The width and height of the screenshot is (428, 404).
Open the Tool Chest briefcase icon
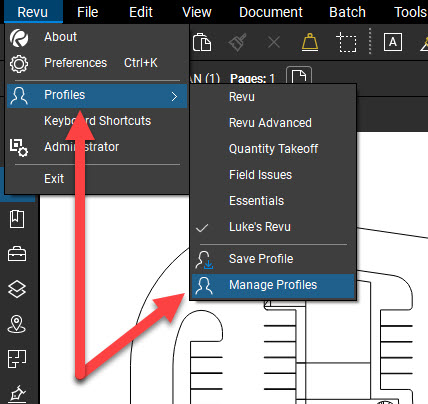point(17,254)
